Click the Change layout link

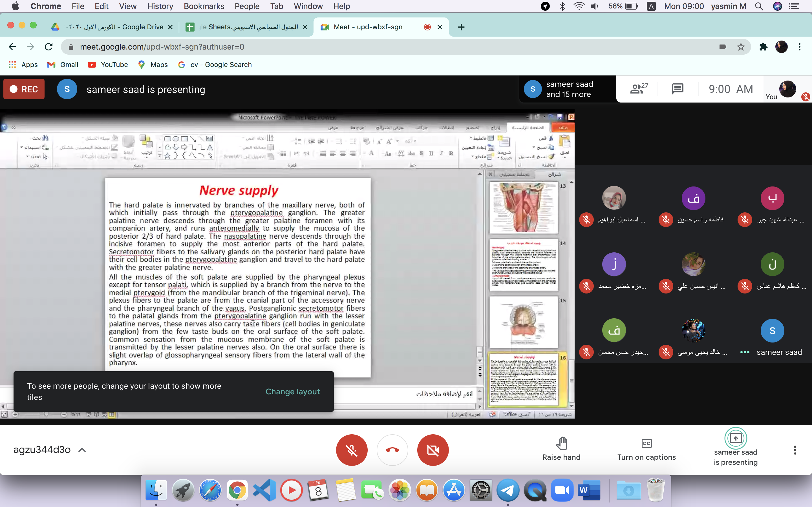pyautogui.click(x=292, y=391)
